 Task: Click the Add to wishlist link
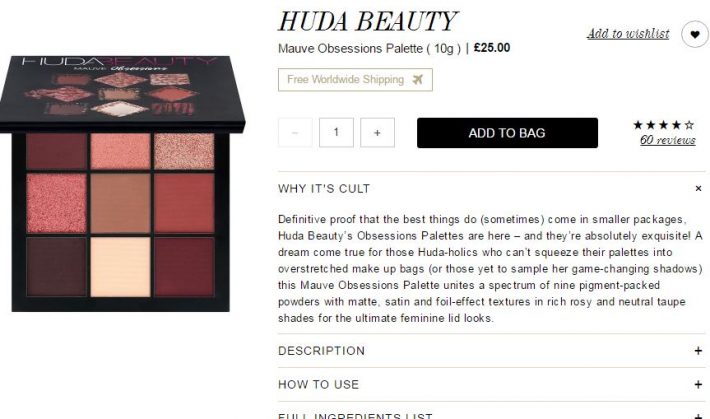tap(628, 34)
